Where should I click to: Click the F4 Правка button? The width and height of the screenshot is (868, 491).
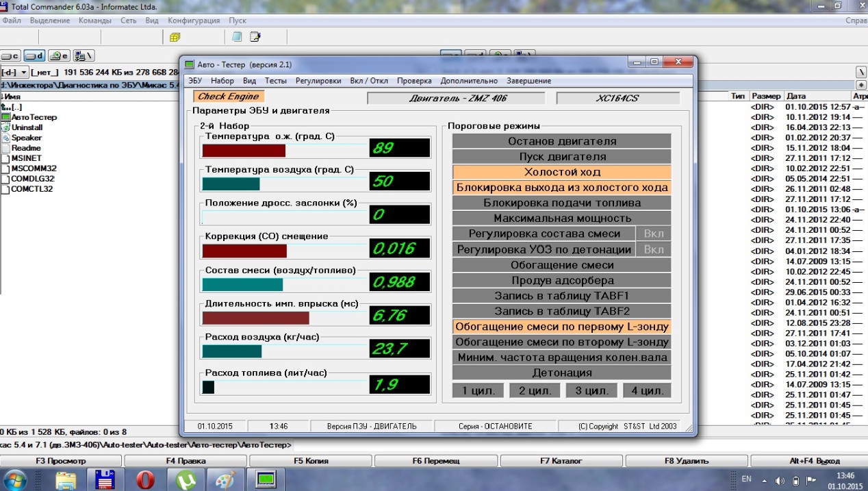point(186,461)
